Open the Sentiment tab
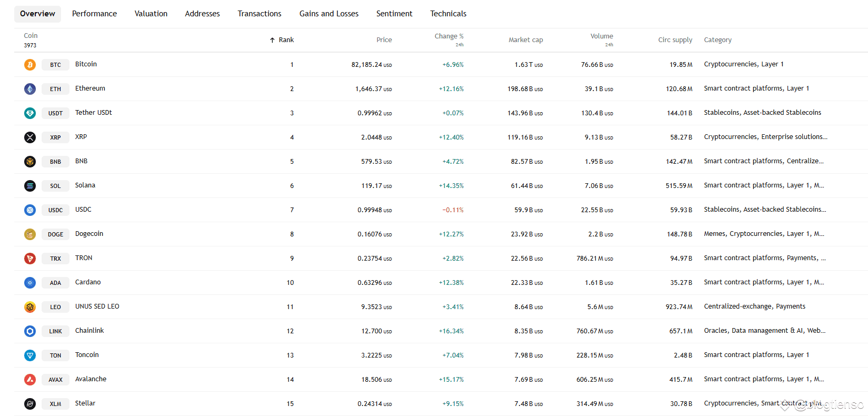This screenshot has height=416, width=868. pyautogui.click(x=394, y=14)
